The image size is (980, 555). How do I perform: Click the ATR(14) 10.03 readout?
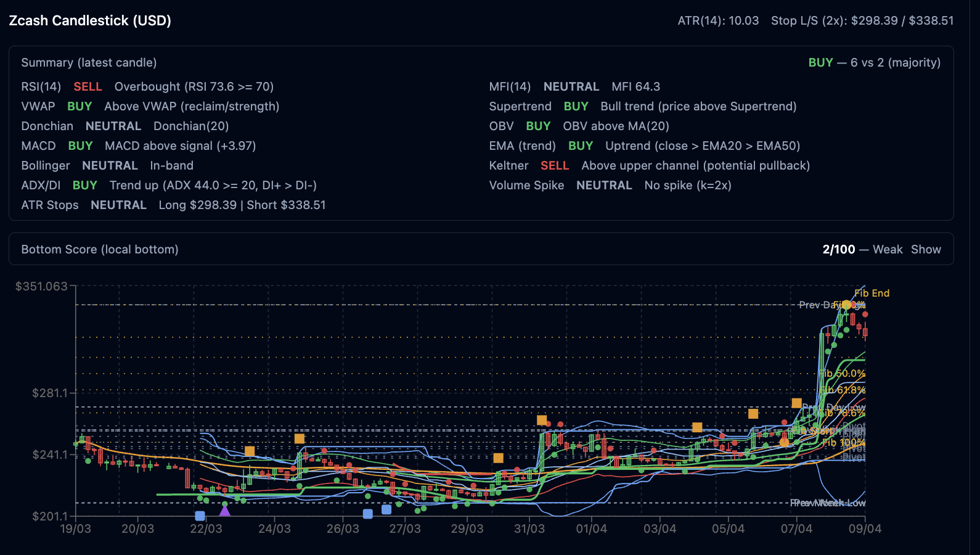(x=718, y=20)
